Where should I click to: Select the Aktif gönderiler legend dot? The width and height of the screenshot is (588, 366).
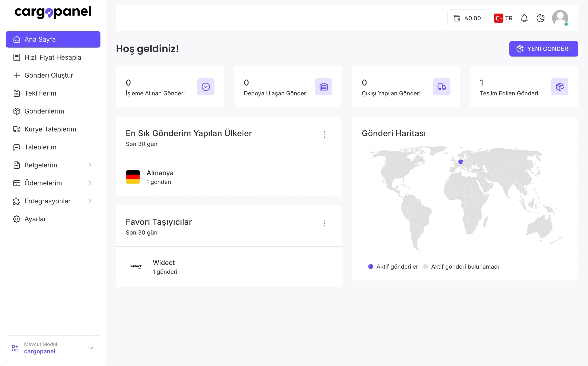tap(370, 267)
